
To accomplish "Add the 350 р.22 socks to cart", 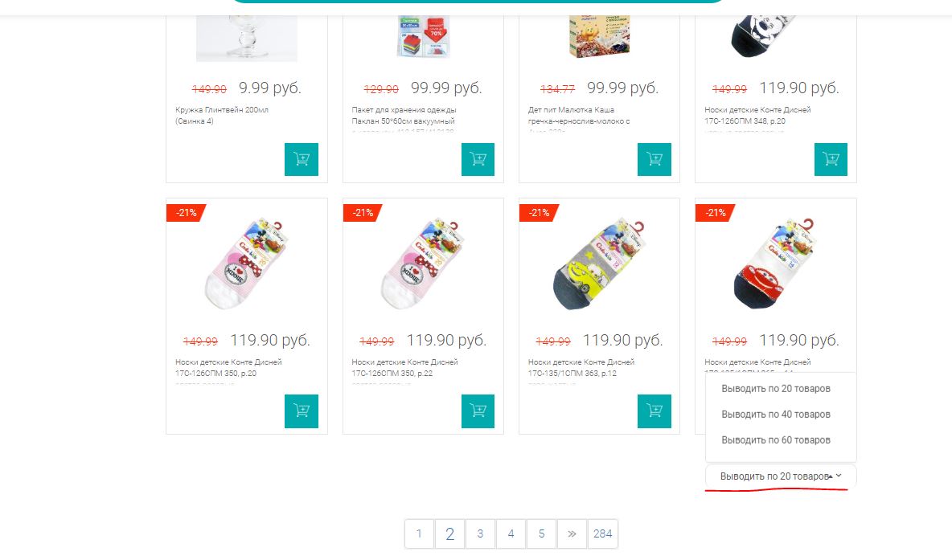I will (x=478, y=411).
